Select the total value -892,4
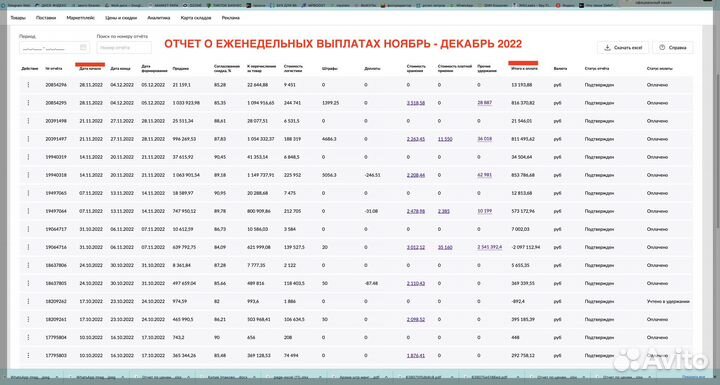 [518, 301]
